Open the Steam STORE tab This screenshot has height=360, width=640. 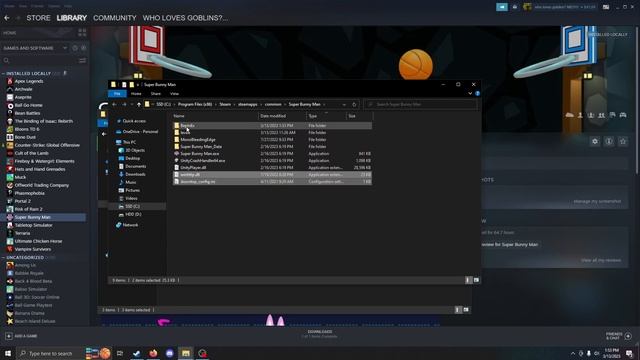click(x=38, y=18)
